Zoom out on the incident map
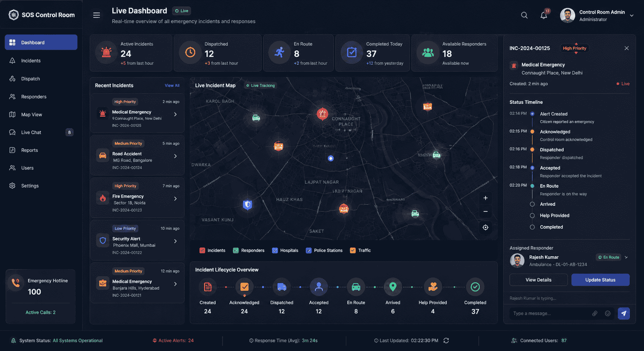This screenshot has width=644, height=351. [x=485, y=212]
